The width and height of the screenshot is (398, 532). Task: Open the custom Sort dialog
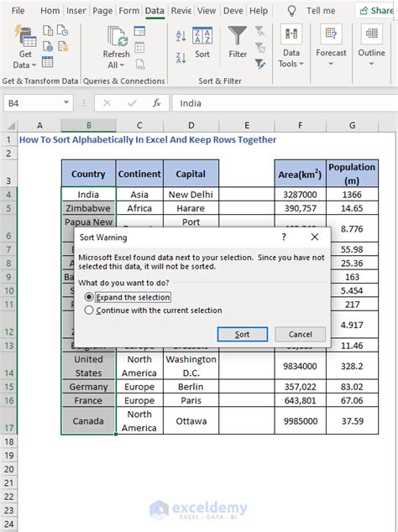click(x=202, y=43)
